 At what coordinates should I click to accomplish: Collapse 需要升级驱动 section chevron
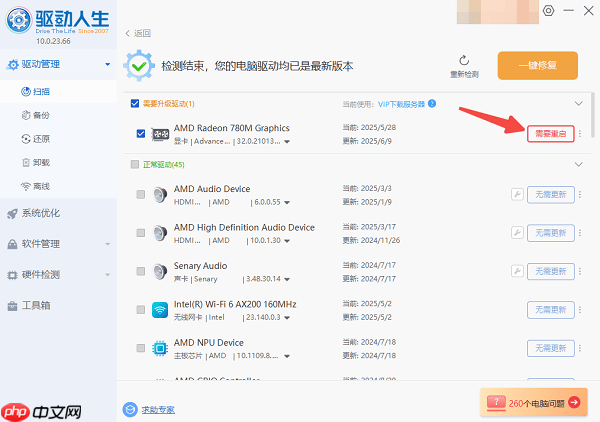tap(579, 104)
